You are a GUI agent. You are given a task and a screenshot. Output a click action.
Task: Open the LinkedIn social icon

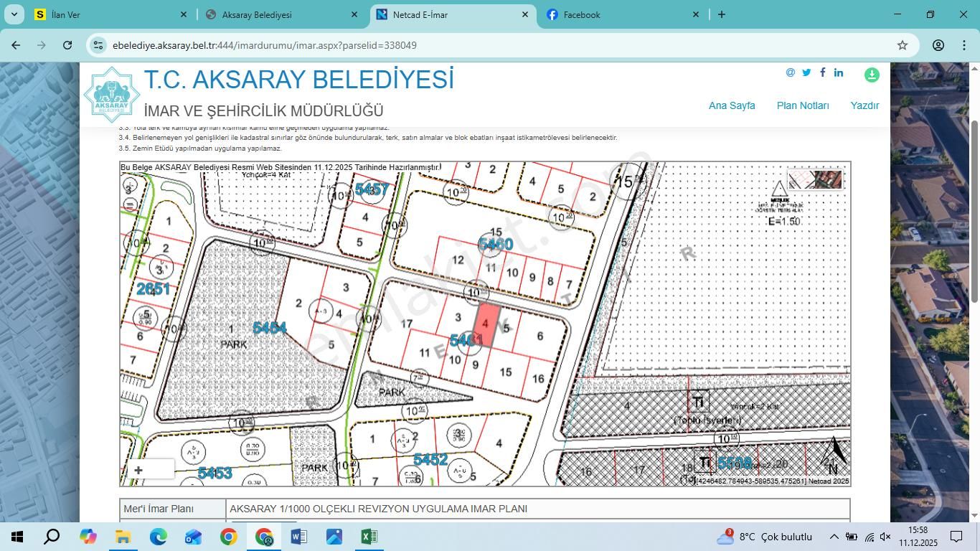[x=838, y=72]
